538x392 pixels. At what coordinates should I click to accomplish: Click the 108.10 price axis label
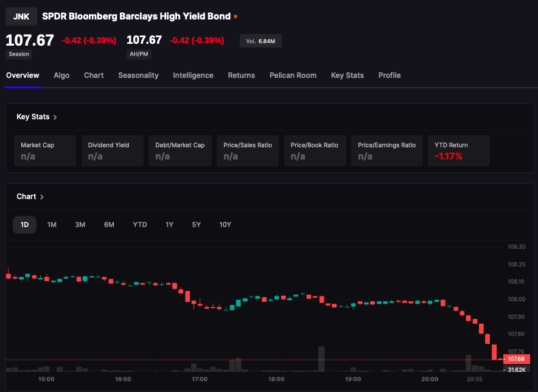[517, 282]
